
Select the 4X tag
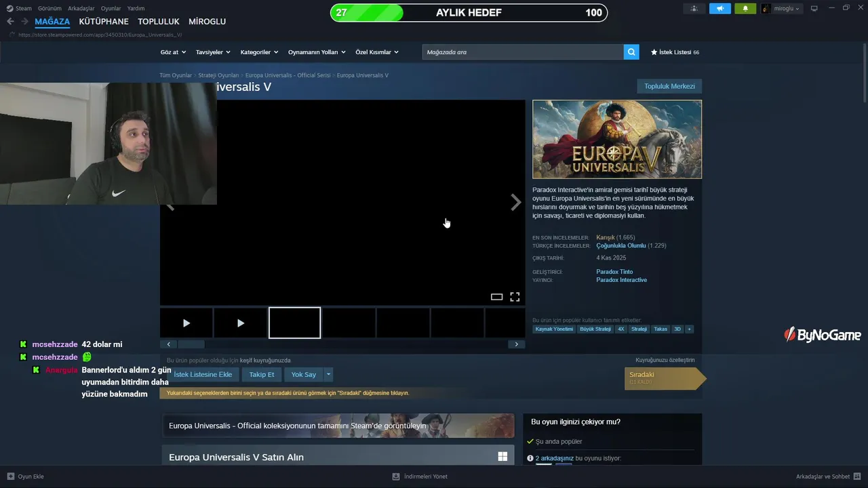(x=621, y=329)
